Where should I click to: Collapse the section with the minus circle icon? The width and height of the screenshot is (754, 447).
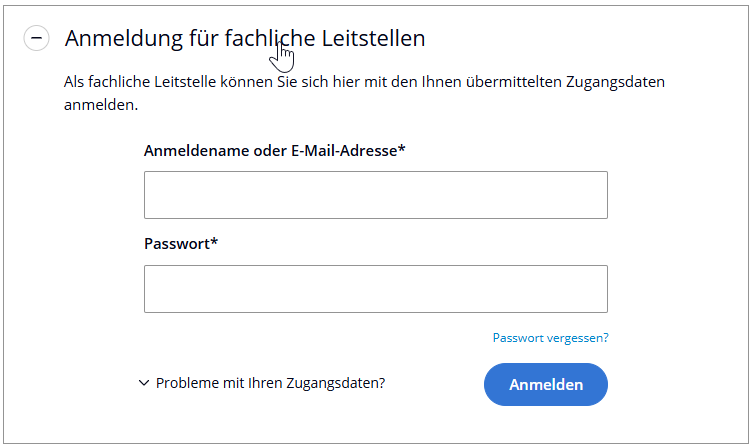pos(36,38)
